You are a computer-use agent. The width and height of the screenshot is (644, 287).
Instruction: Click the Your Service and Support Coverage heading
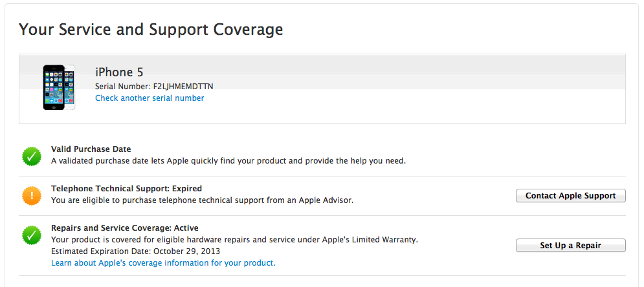pos(151,30)
